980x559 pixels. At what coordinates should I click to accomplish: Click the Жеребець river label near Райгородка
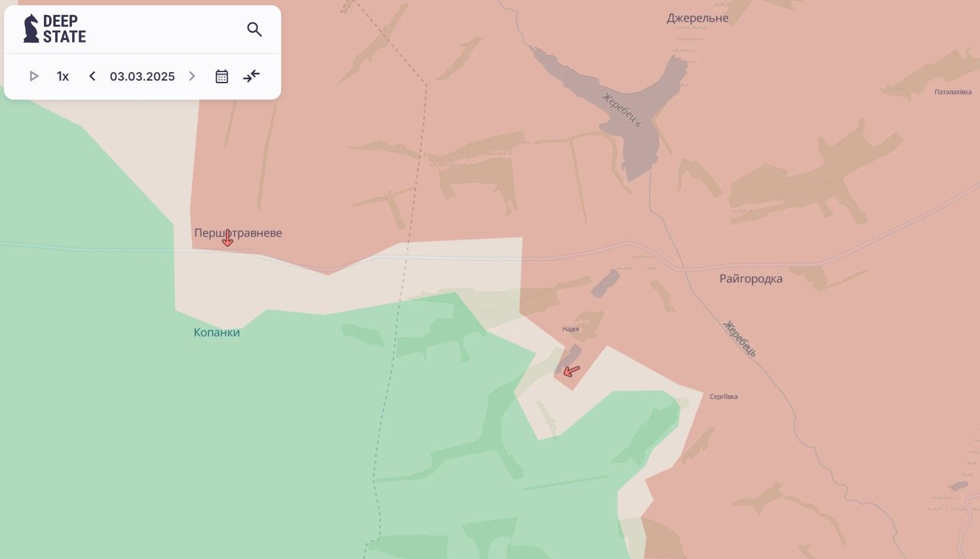coord(739,339)
